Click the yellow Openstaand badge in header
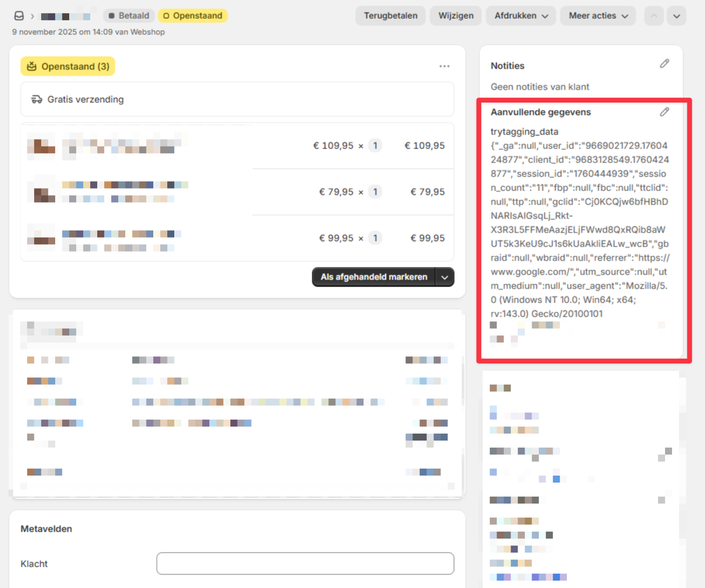The width and height of the screenshot is (705, 588). [x=193, y=16]
